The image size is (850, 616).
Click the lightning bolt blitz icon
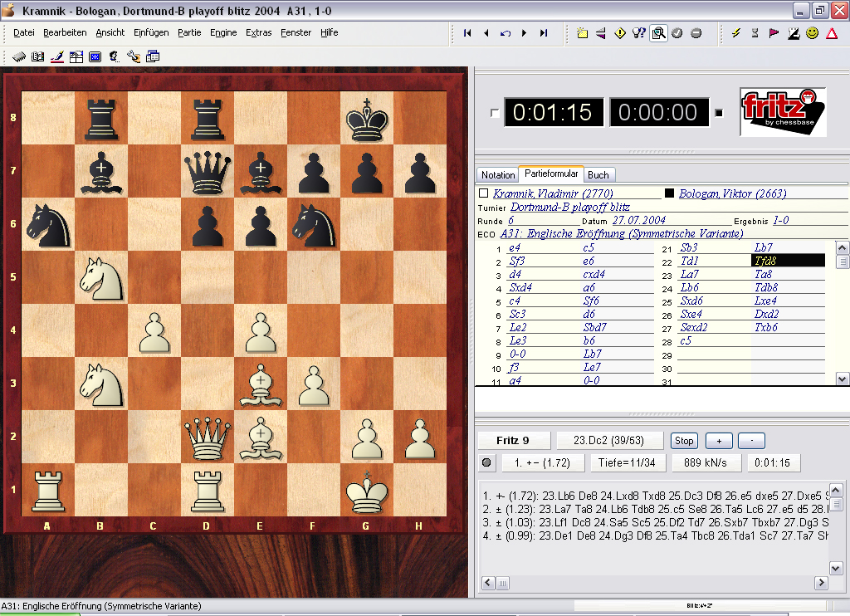[x=735, y=33]
